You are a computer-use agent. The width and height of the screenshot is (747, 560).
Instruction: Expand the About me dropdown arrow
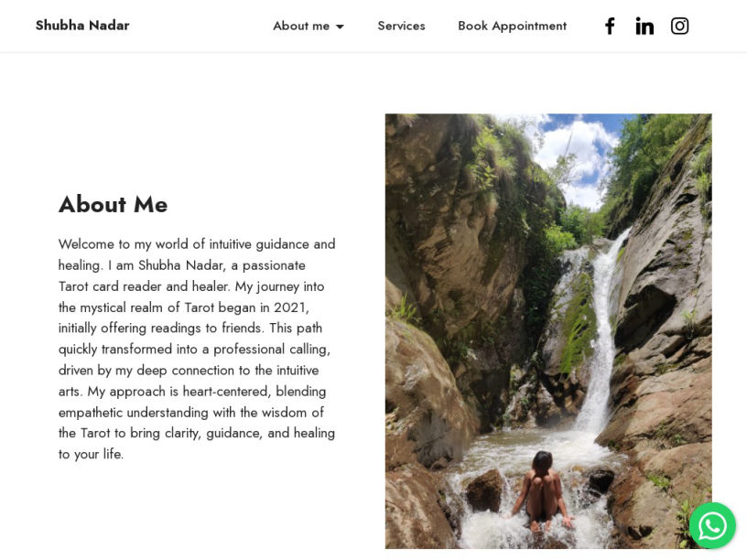click(x=340, y=27)
